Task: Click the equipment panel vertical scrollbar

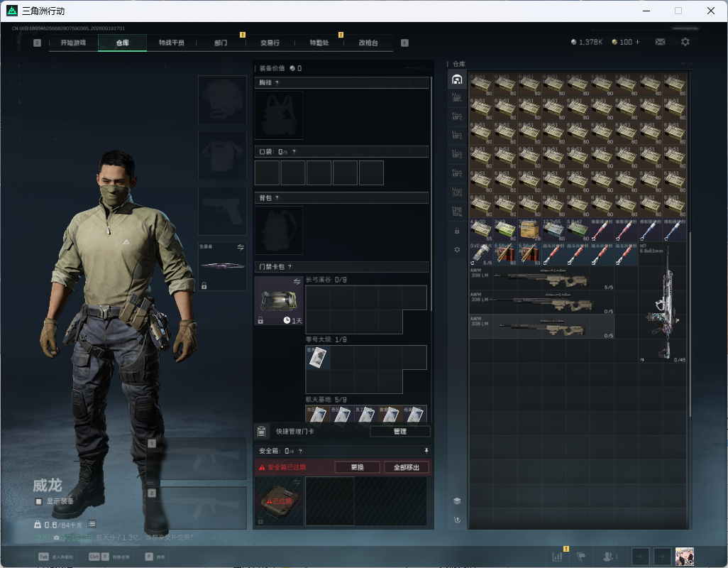Action: 432,194
